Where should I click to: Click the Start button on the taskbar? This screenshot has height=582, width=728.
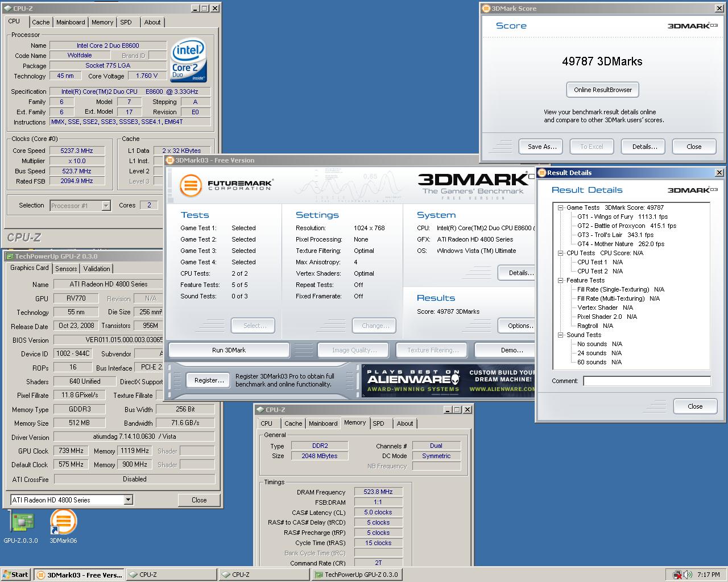(16, 575)
